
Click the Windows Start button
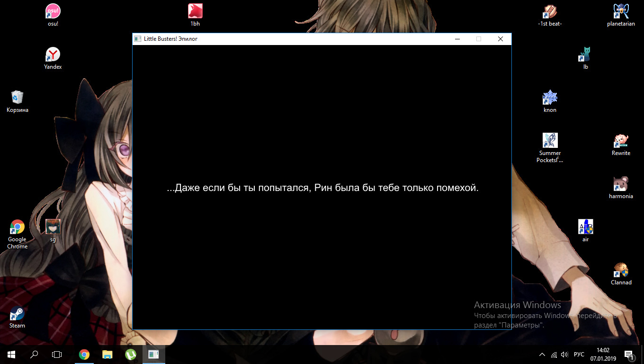11,354
